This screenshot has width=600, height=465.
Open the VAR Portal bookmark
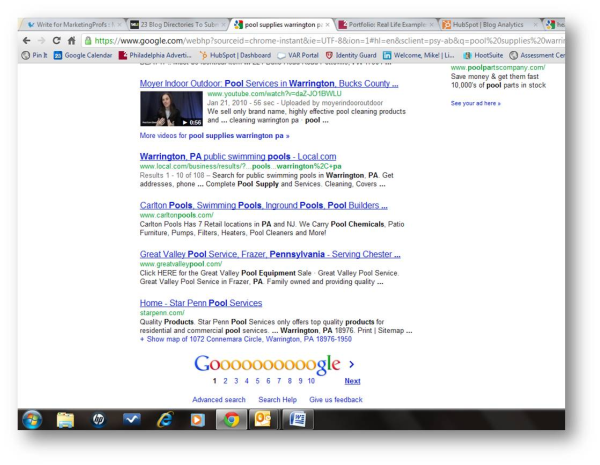coord(298,55)
